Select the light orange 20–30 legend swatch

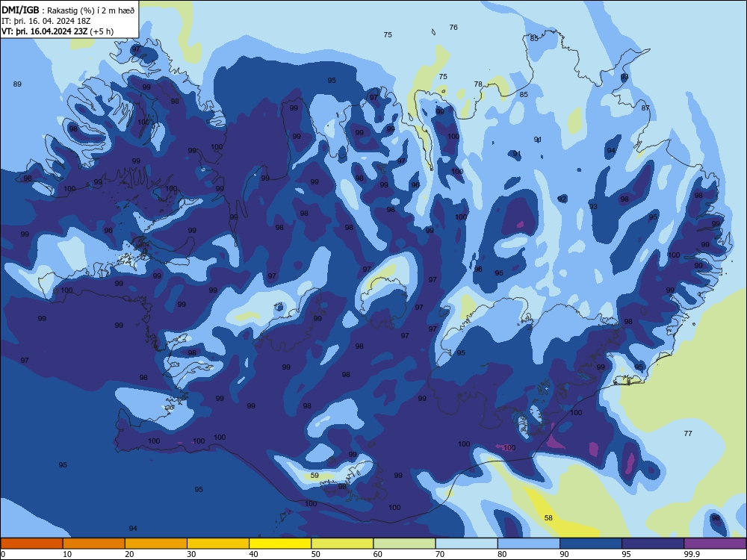pyautogui.click(x=156, y=544)
